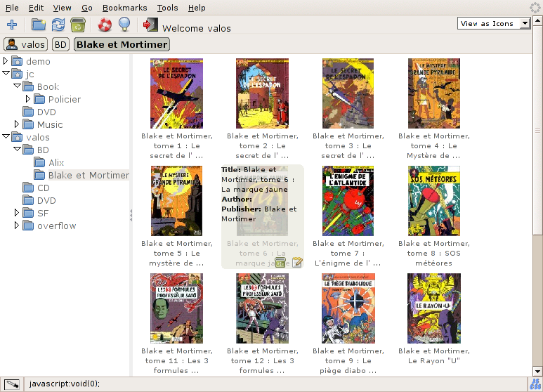Select the overflow folder in tree
Screen dimensions: 543x392
[56, 226]
